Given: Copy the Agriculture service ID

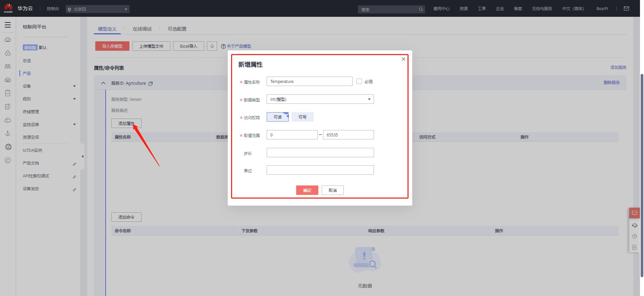Looking at the screenshot, I should click(x=151, y=84).
